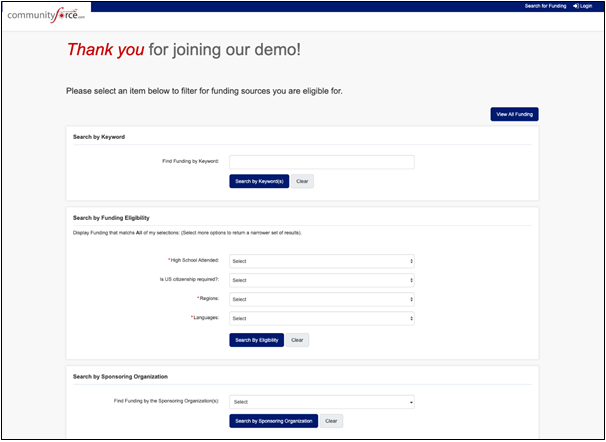Viewport: 606px width, 442px height.
Task: Click the Search by Sponsoring Organization heading
Action: point(120,376)
